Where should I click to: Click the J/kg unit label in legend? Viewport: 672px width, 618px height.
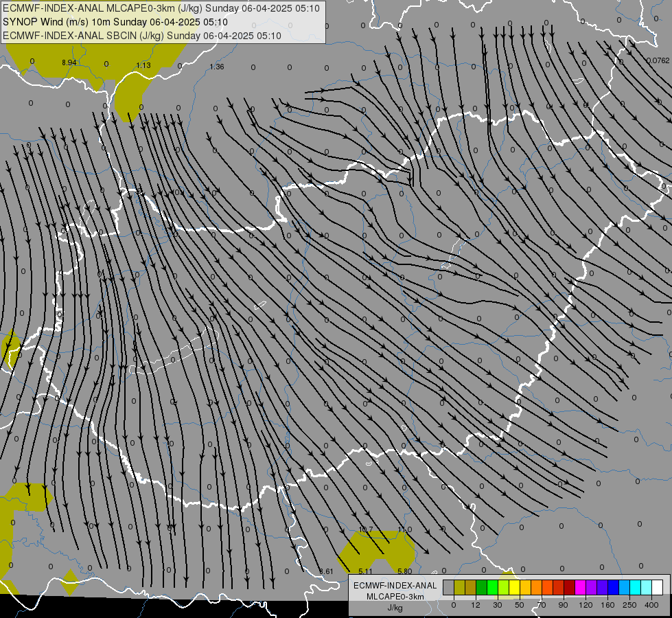[395, 608]
